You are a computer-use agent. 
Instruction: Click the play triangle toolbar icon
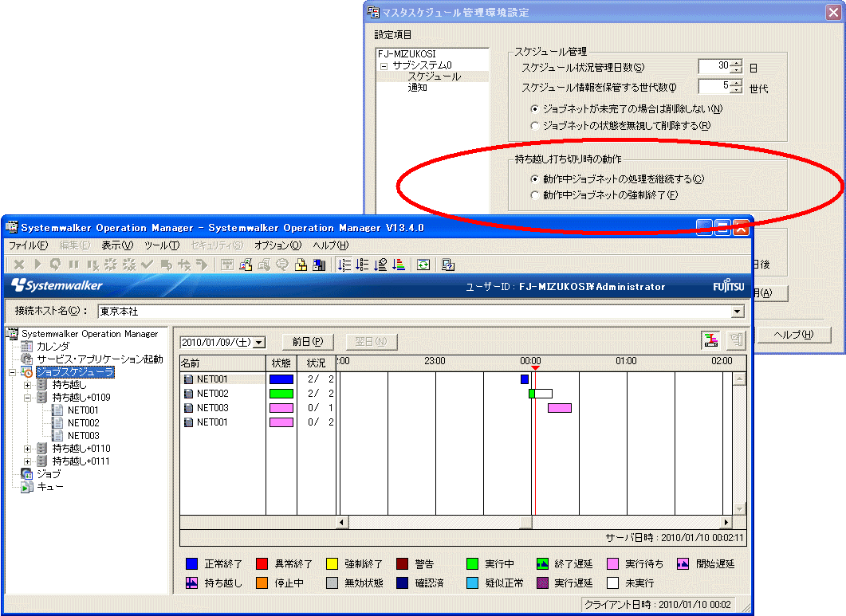pyautogui.click(x=37, y=265)
